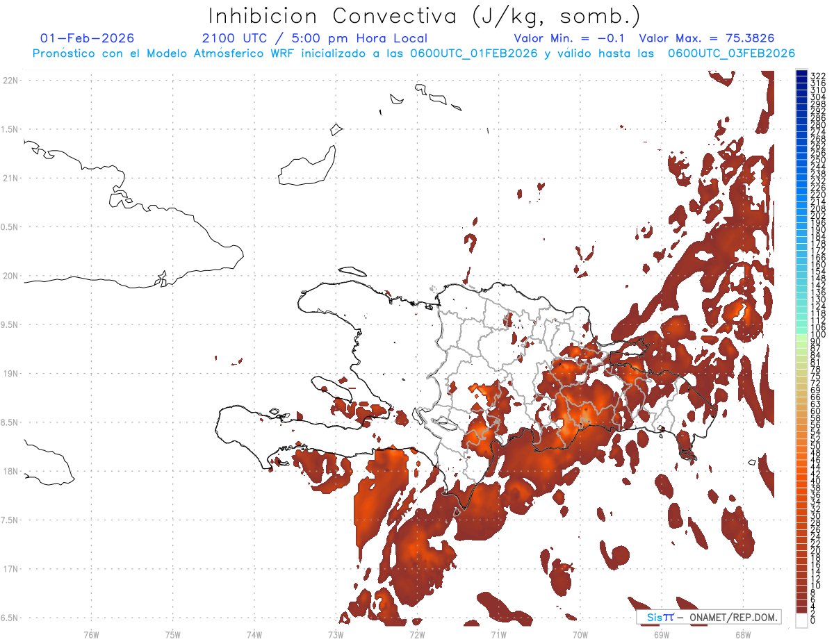Click the "75W" longitude axis label
Image resolution: width=834 pixels, height=644 pixels.
point(173,634)
